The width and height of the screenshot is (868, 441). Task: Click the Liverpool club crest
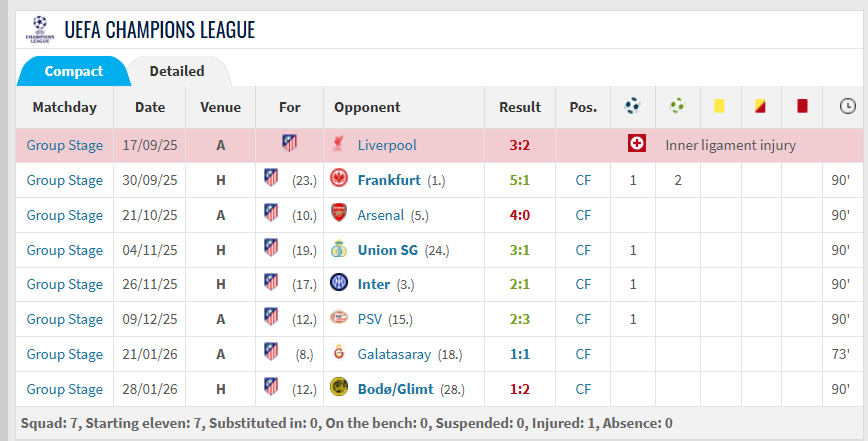[x=339, y=145]
